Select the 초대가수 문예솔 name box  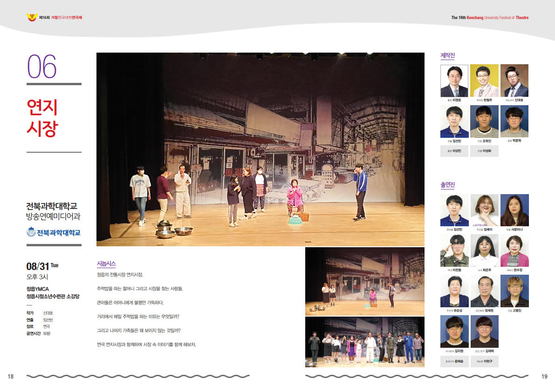(x=454, y=361)
